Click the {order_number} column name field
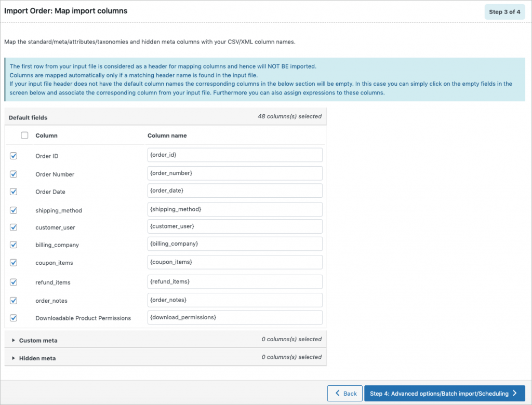The width and height of the screenshot is (532, 405). pyautogui.click(x=235, y=173)
